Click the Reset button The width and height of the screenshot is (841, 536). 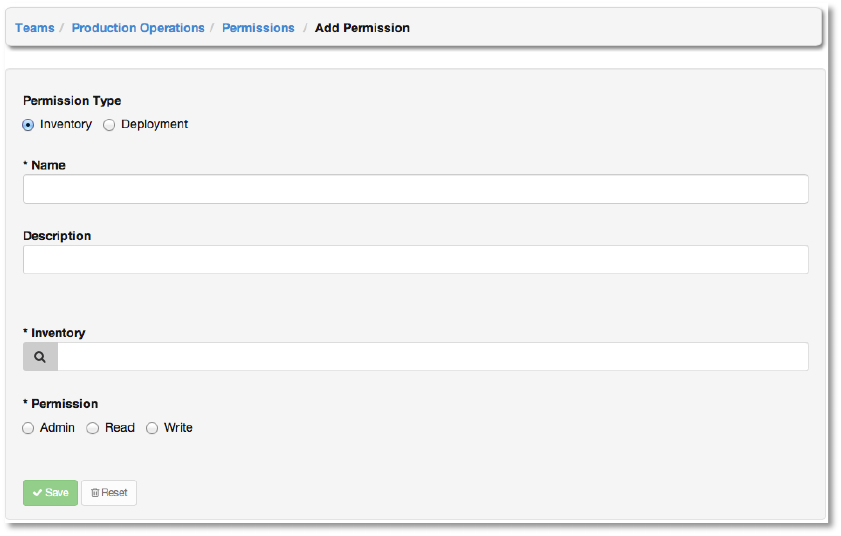[109, 493]
